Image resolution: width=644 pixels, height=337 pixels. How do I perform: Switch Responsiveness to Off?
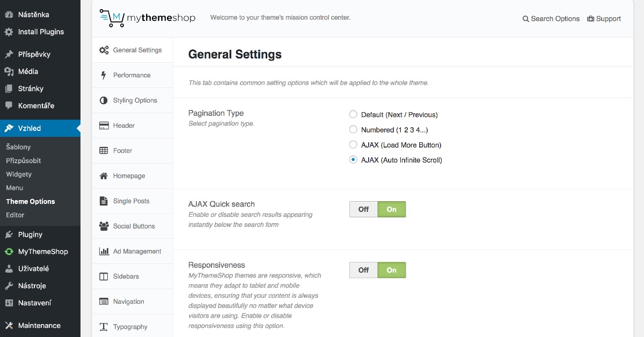point(363,270)
